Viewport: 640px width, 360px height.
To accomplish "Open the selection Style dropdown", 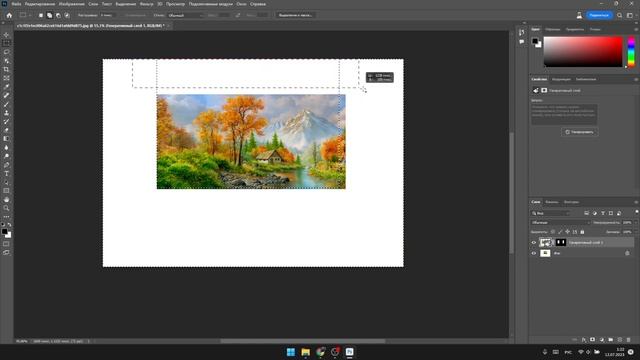I will pos(185,15).
